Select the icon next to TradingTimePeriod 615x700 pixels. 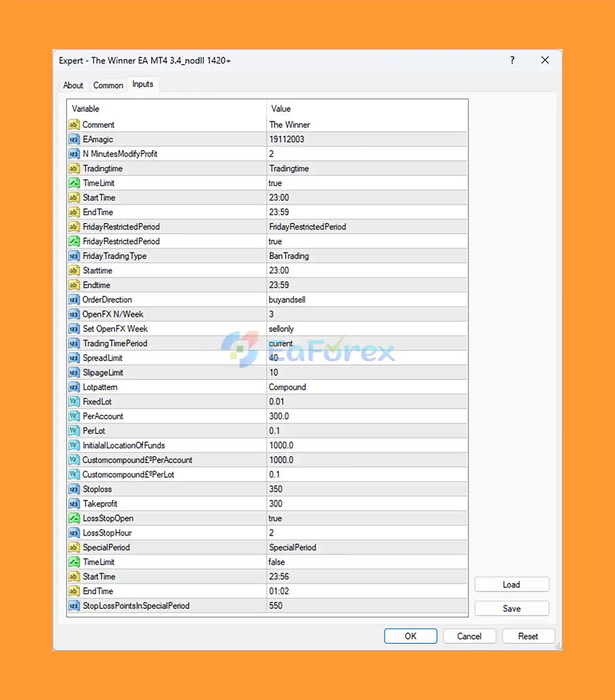(74, 344)
